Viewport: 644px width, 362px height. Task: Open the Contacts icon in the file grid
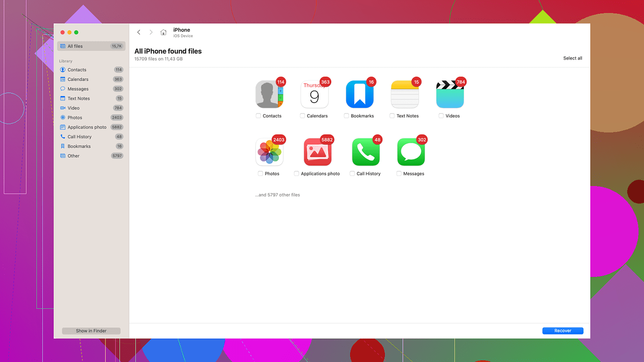click(x=270, y=93)
